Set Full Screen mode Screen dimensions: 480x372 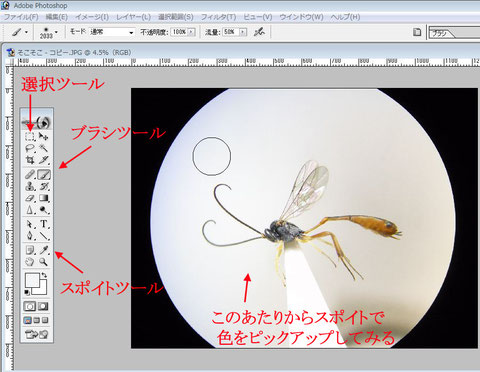[x=45, y=320]
